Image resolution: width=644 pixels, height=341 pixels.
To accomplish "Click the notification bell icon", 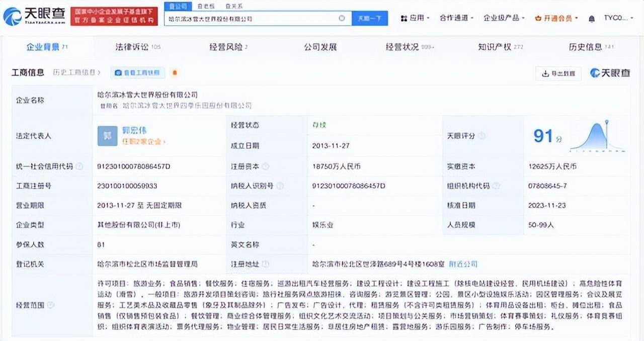I will coord(592,18).
